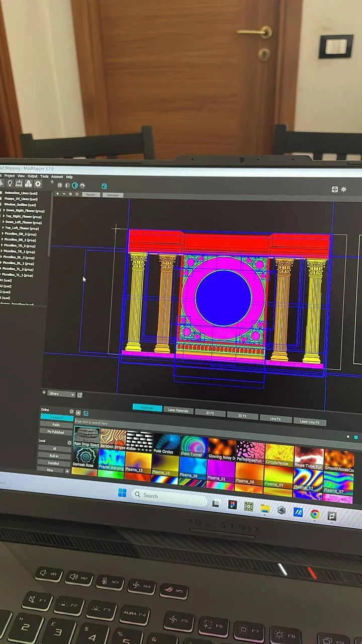Click the plus zoom-in icon above the canvas
This screenshot has height=644, width=362.
click(57, 194)
